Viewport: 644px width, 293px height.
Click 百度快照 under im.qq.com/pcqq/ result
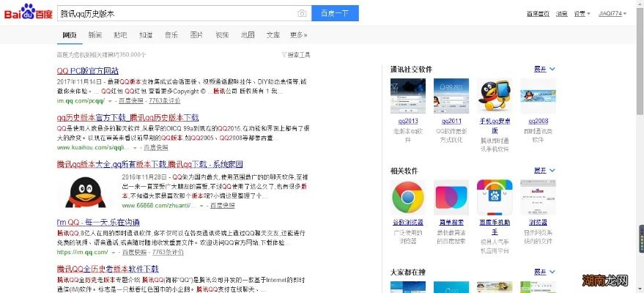tap(131, 101)
